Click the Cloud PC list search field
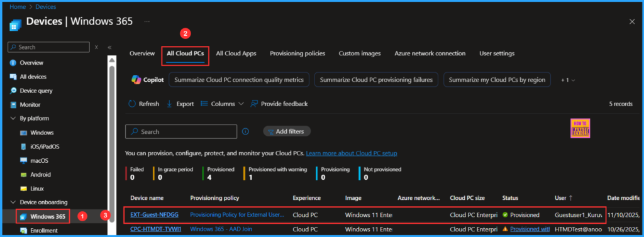Viewport: 644px width, 237px height. 181,131
